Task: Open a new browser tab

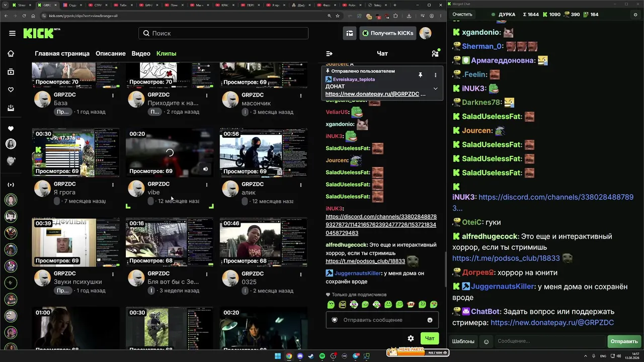Action: (395, 5)
